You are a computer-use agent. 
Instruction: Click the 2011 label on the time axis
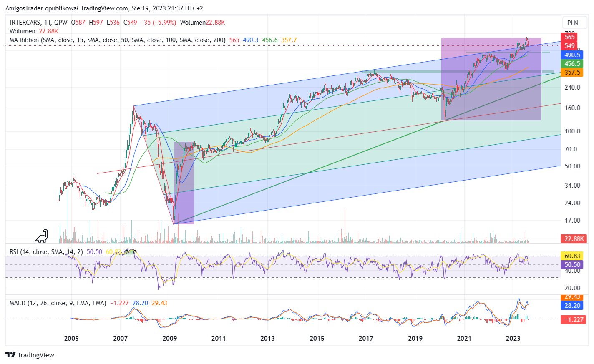[219, 339]
